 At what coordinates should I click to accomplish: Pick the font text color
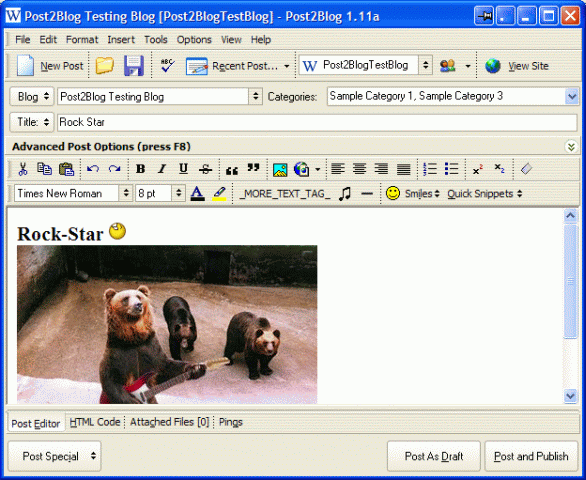click(197, 194)
